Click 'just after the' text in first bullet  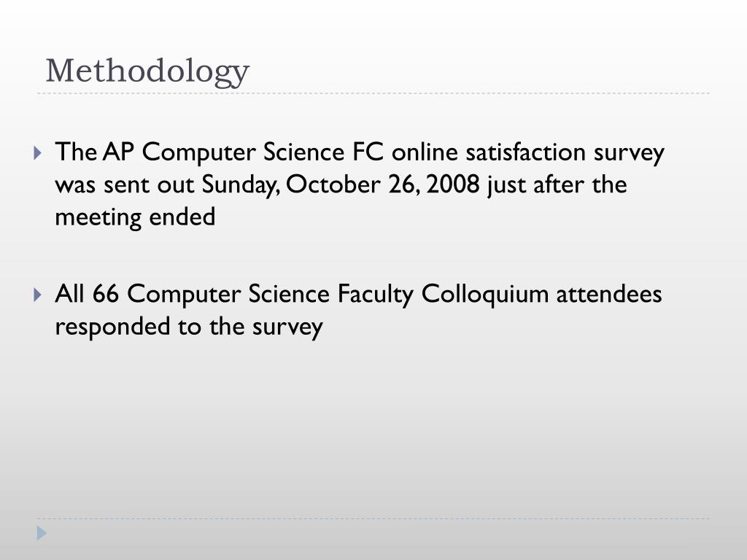[x=557, y=185]
